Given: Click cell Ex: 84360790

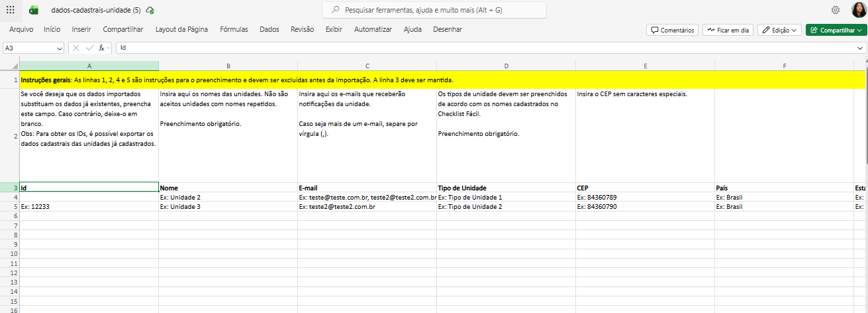Looking at the screenshot, I should [645, 207].
